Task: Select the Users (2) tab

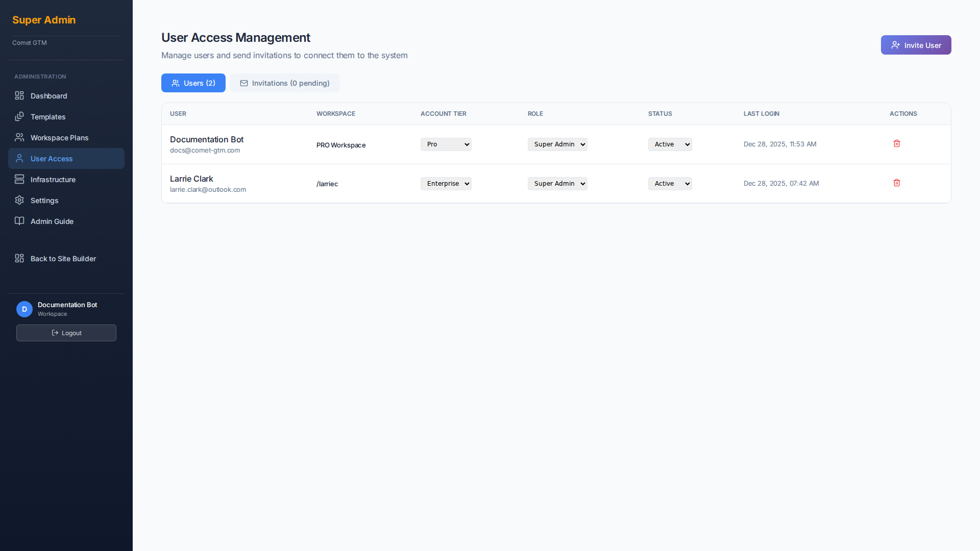Action: [x=193, y=83]
